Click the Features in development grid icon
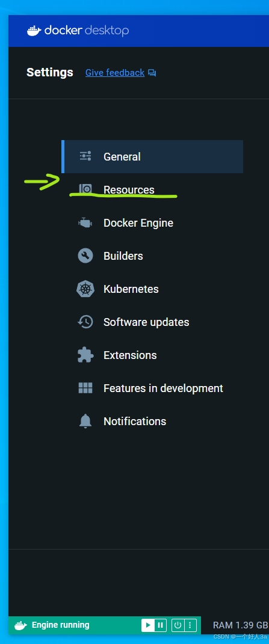269x644 pixels. [85, 388]
